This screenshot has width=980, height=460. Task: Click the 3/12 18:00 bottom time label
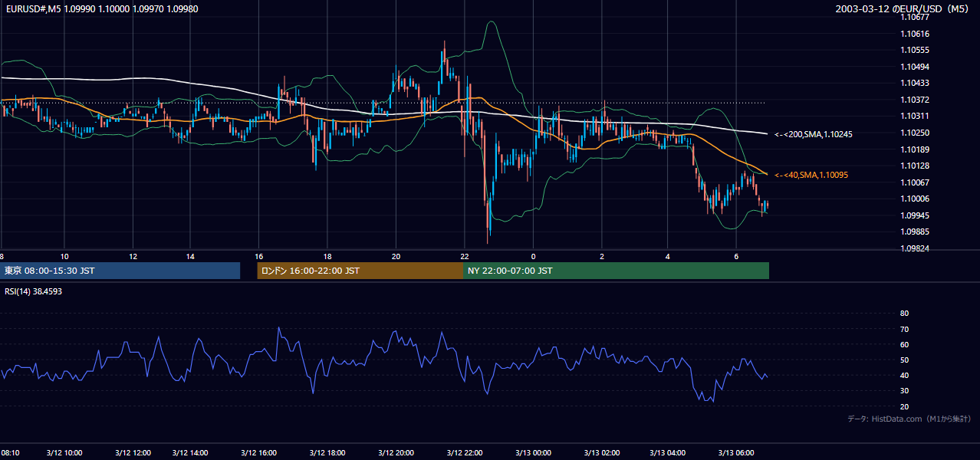[327, 452]
